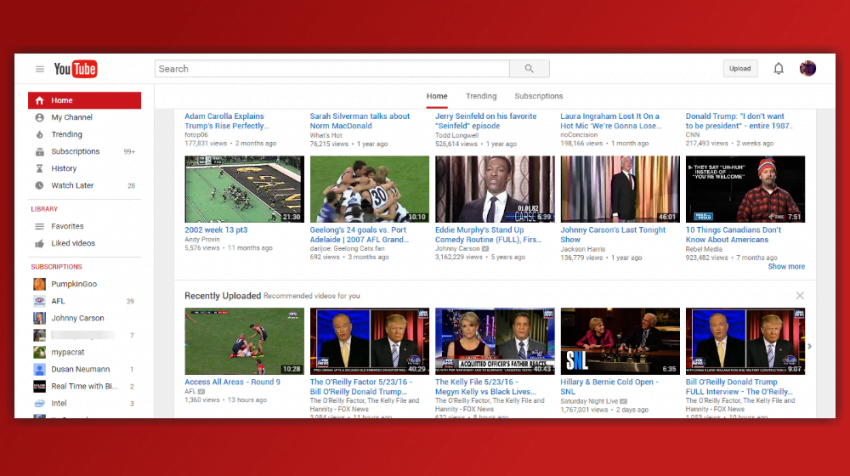The height and width of the screenshot is (476, 850).
Task: Open video title 2002 week 13 pt3
Action: pyautogui.click(x=216, y=230)
